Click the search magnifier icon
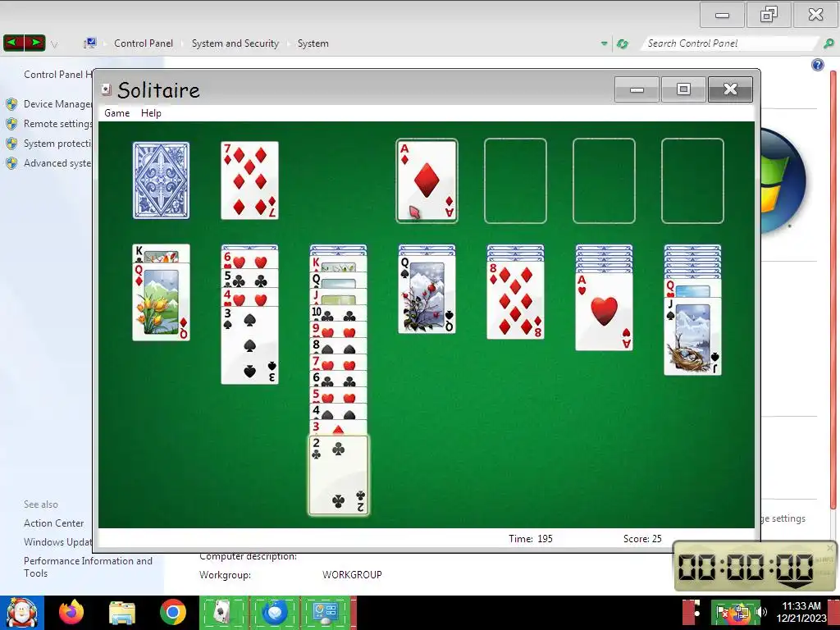 pos(829,43)
